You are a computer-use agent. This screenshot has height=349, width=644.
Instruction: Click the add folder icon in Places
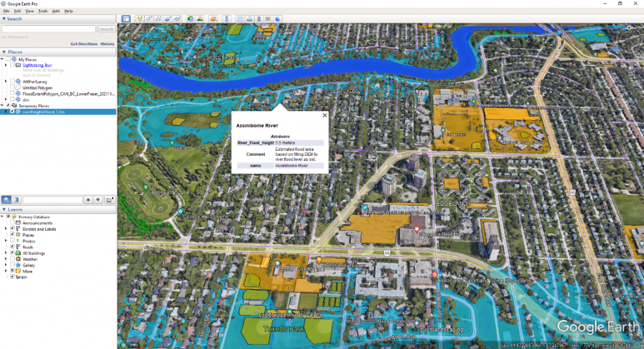(109, 199)
